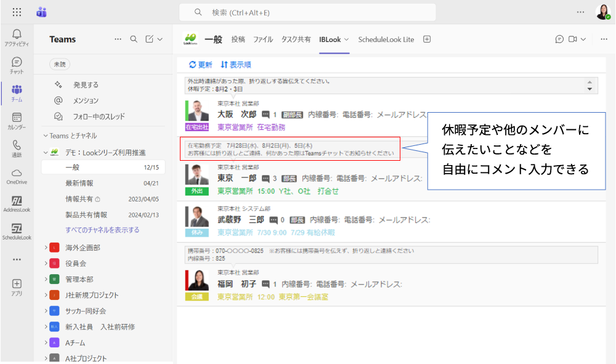
Task: Click the search box at top
Action: point(307,12)
